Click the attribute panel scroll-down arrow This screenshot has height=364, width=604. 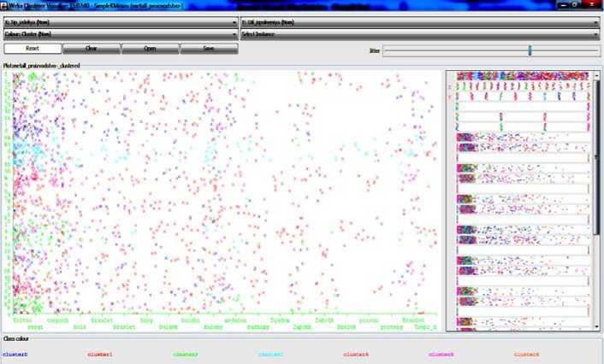tap(597, 326)
